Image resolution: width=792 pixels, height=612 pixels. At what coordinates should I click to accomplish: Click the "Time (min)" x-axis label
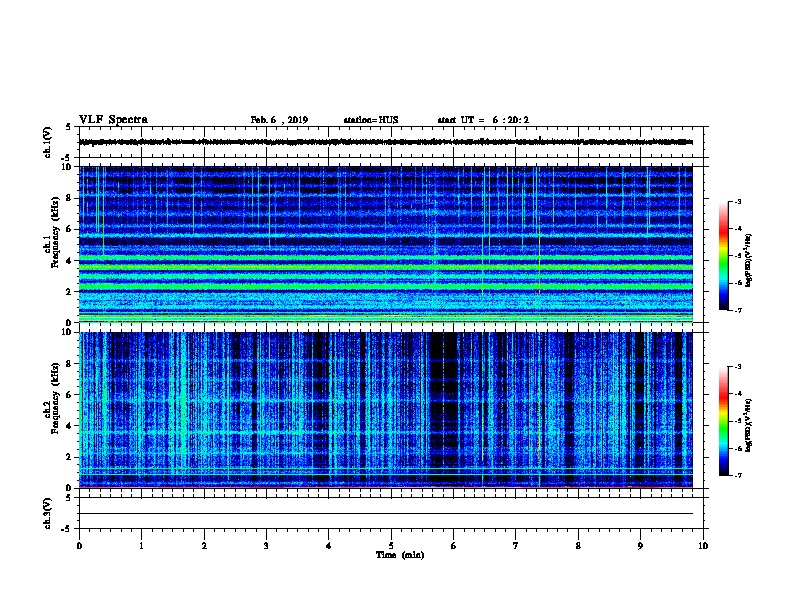click(400, 555)
